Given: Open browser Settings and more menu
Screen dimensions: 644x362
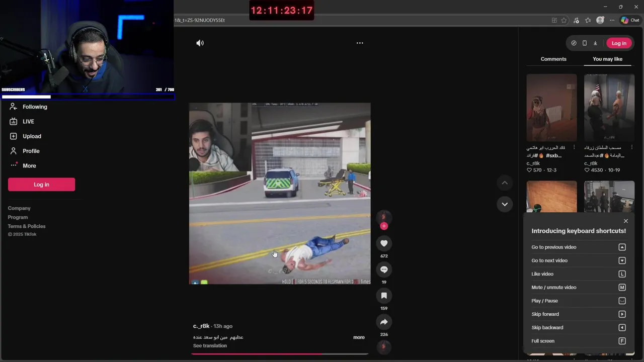Looking at the screenshot, I should point(612,20).
